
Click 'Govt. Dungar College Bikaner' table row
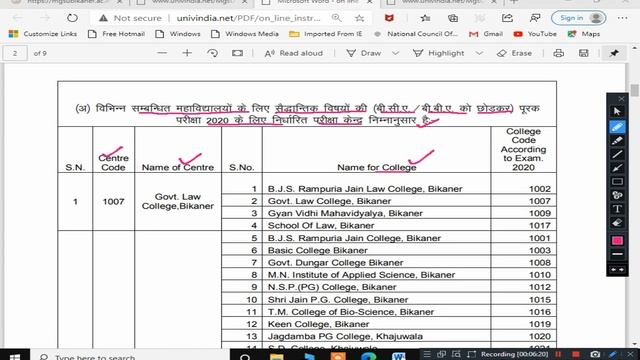pyautogui.click(x=389, y=262)
